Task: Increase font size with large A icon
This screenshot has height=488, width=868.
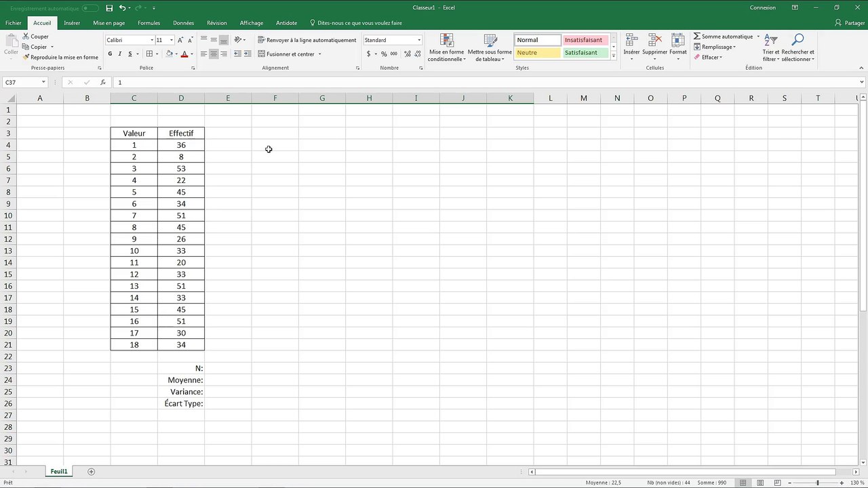Action: click(180, 40)
